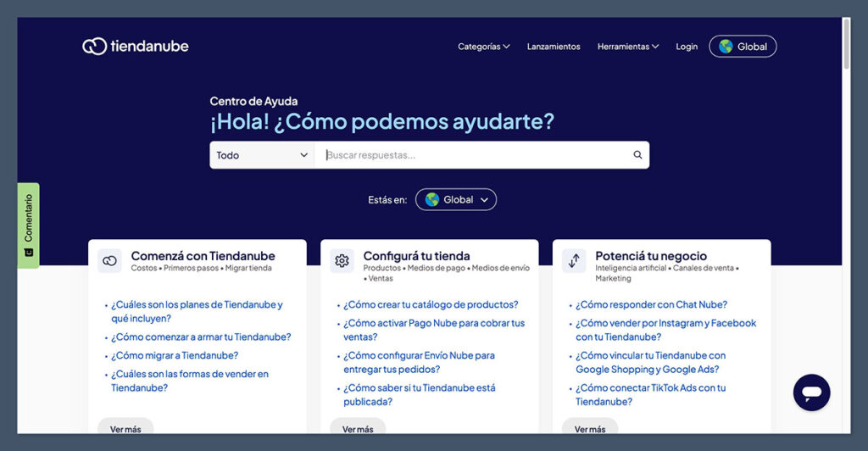Open ¿Cómo activar Pago Nube? link
The height and width of the screenshot is (451, 868).
(434, 330)
